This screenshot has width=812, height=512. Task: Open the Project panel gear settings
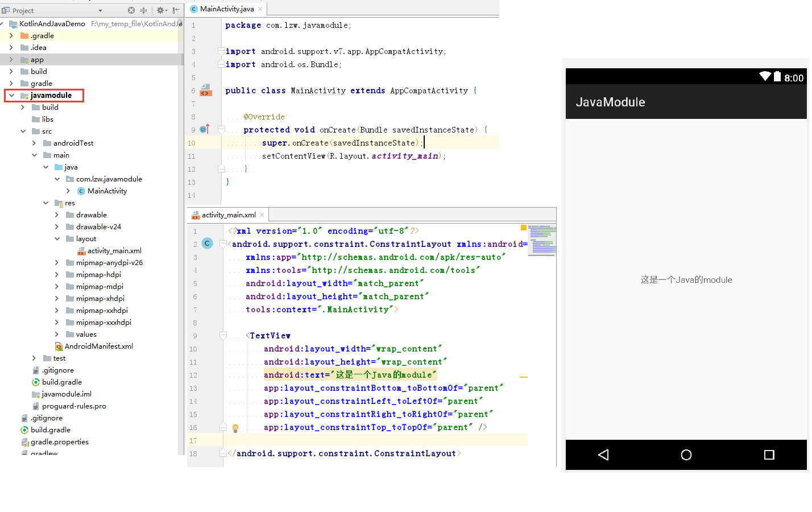click(160, 10)
